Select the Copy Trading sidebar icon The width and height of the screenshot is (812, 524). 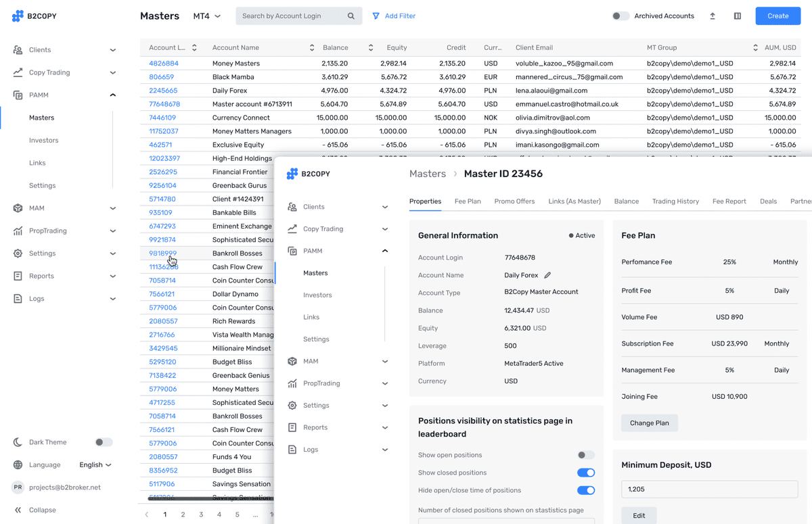click(17, 72)
